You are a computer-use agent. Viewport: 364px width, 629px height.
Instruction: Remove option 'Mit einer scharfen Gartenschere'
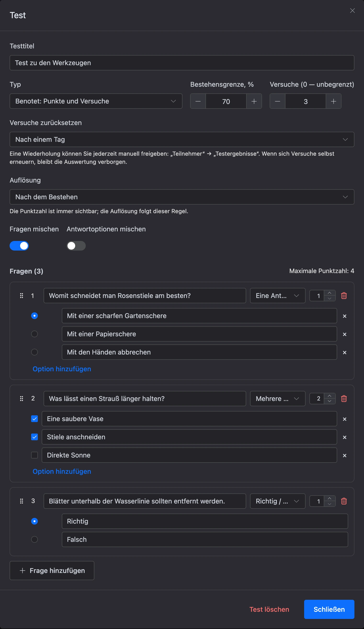[345, 316]
